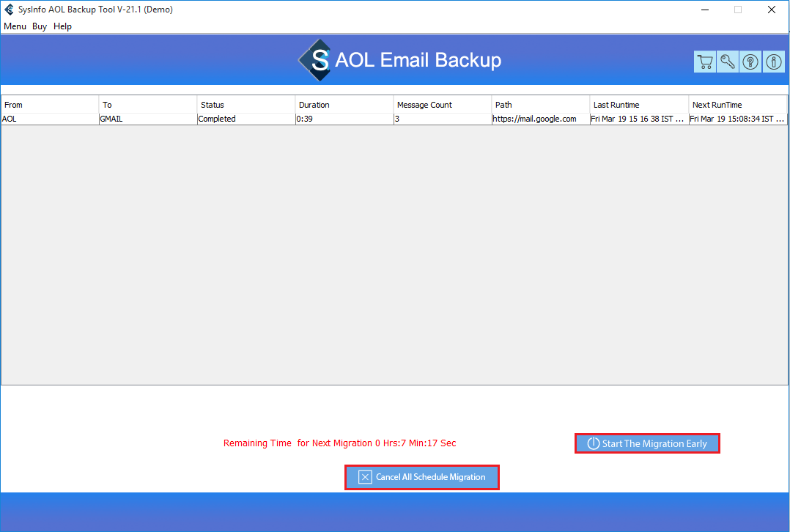Click Start The Migration Early button
The image size is (790, 532).
click(x=647, y=443)
